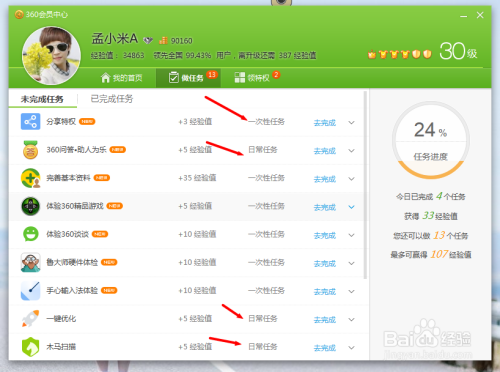Viewport: 500px width, 372px height.
Task: Expand the 分享特权 task details
Action: pyautogui.click(x=351, y=122)
